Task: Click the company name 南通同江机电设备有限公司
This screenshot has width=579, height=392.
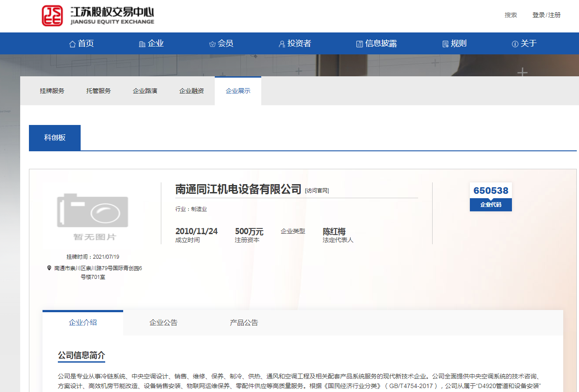Action: pos(238,189)
